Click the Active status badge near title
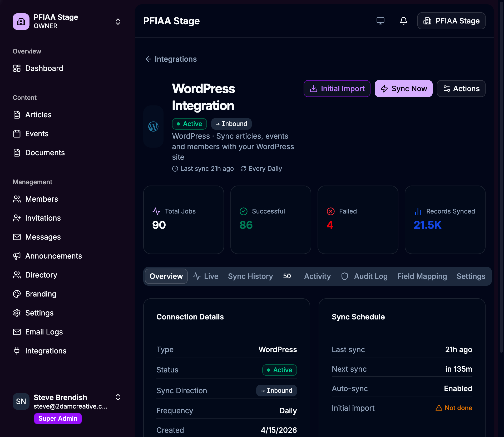Viewport: 504px width, 437px height. (x=189, y=124)
